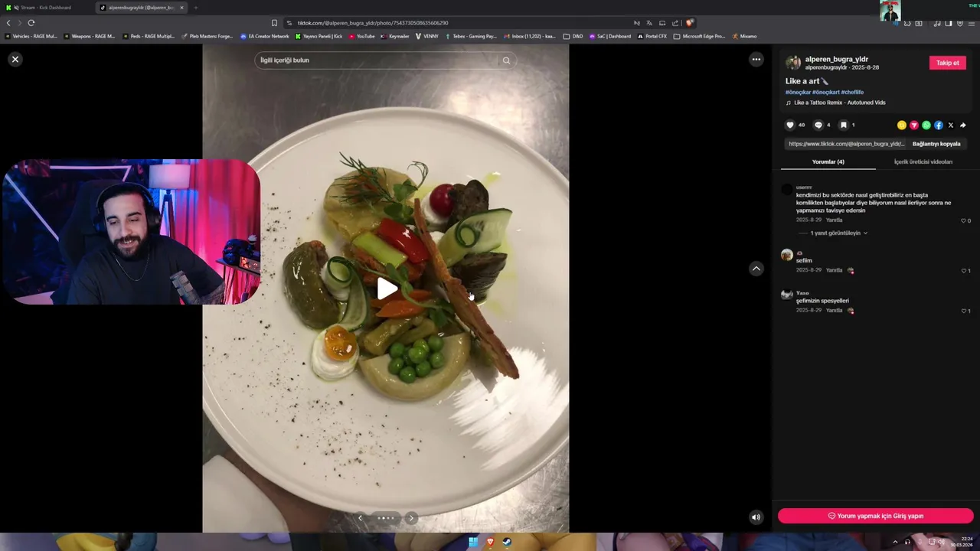The width and height of the screenshot is (980, 551).
Task: Bookmark page via address bar icon
Action: pyautogui.click(x=274, y=23)
